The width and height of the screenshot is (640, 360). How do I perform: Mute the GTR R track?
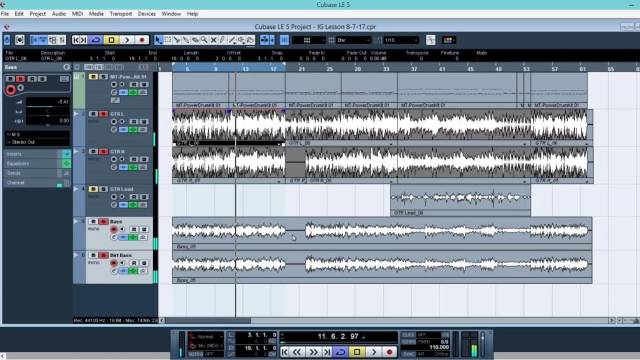point(93,151)
